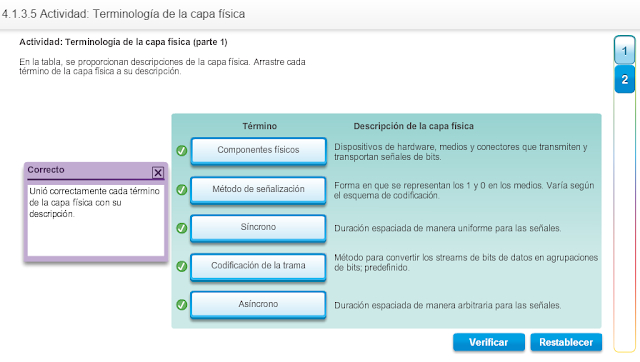Screen dimensions: 640x362
Task: Click description 'Dispositivos de hardware, medios y conectores'
Action: (x=461, y=152)
